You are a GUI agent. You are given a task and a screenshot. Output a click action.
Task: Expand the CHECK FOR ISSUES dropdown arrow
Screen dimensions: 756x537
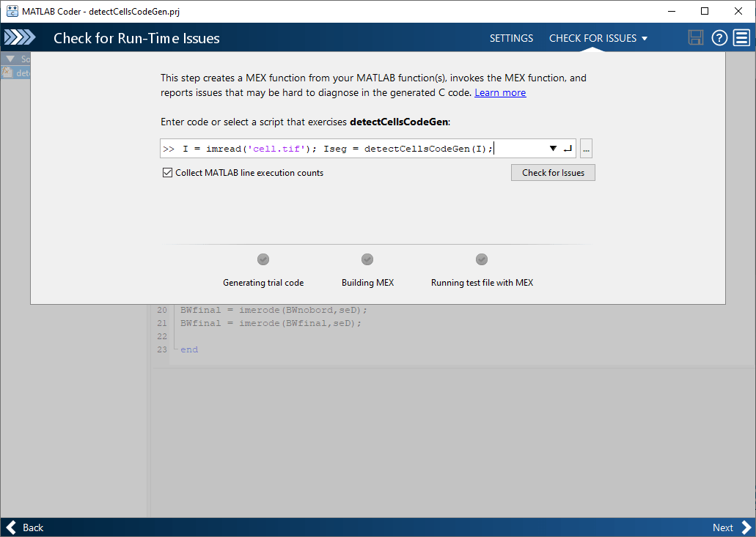645,39
